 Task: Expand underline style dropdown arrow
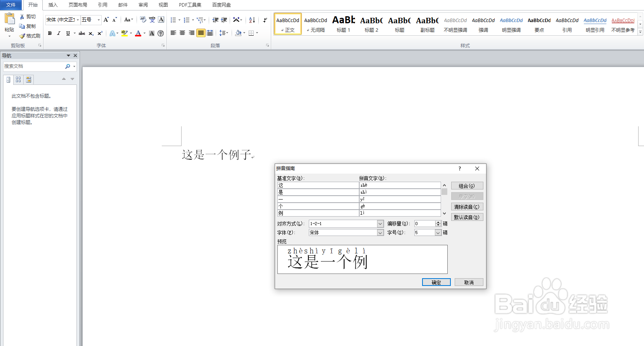click(74, 33)
